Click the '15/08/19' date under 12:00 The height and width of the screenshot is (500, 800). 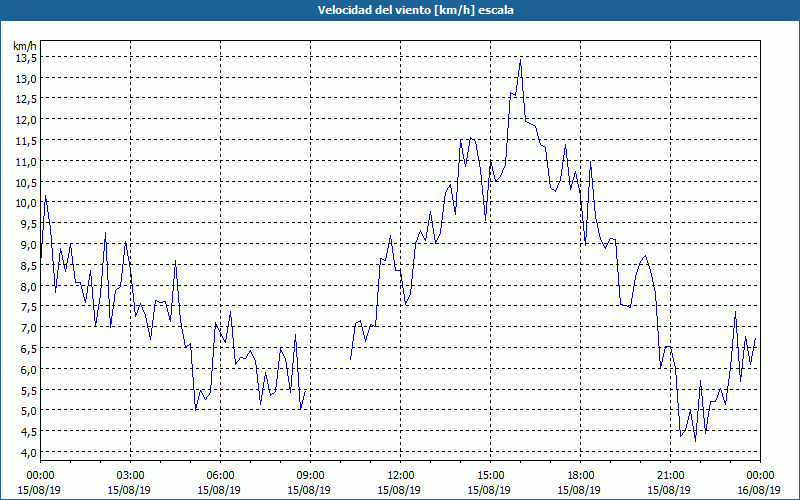(x=399, y=490)
